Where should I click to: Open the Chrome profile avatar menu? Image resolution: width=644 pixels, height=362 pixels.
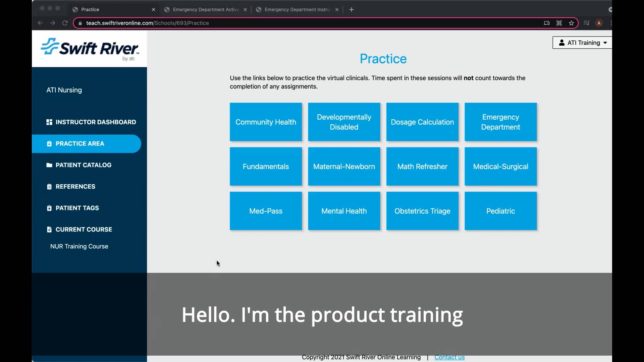point(599,23)
